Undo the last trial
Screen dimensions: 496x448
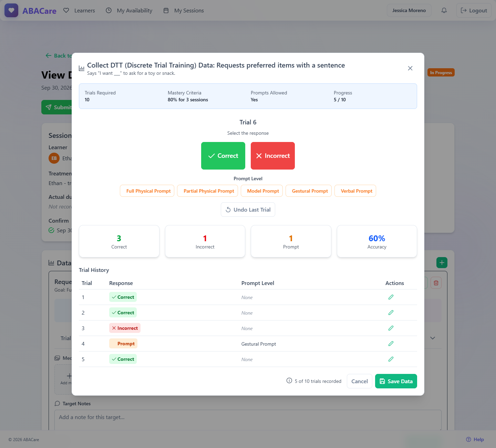tap(248, 210)
